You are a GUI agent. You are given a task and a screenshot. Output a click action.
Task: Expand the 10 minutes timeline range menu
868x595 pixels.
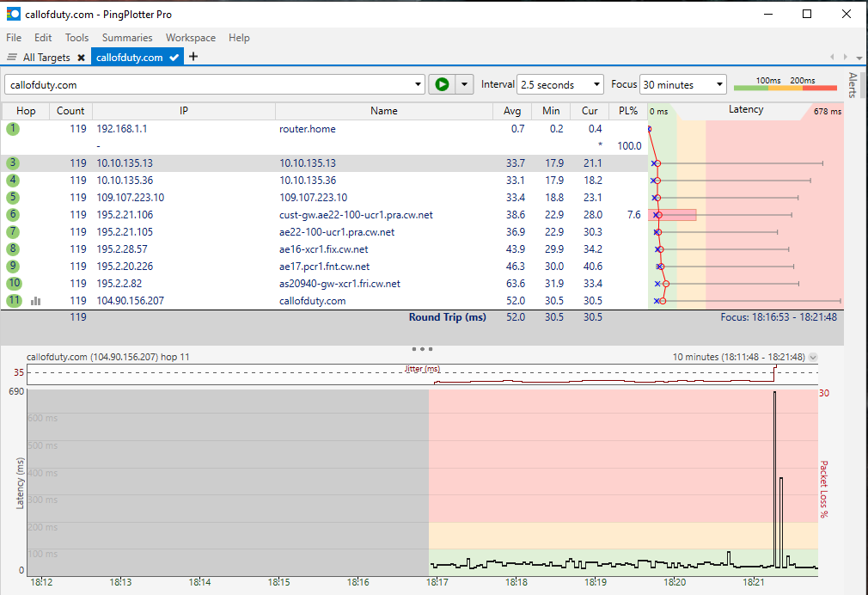tap(813, 357)
